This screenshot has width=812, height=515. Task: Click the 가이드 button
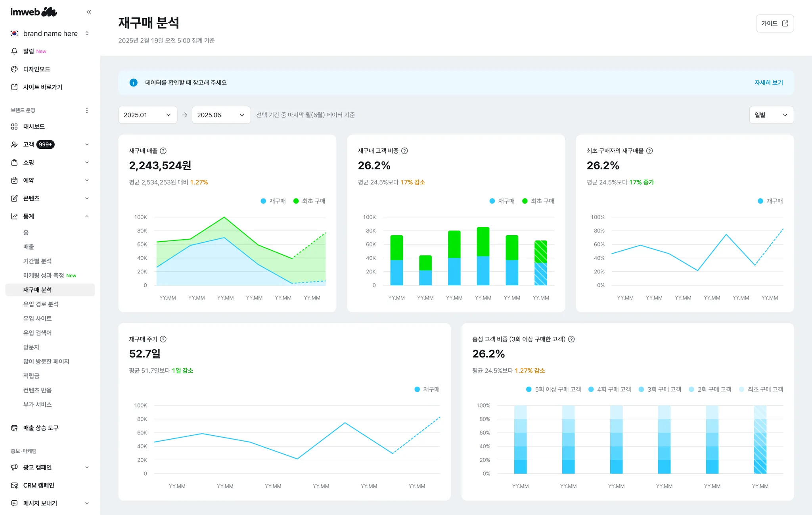pyautogui.click(x=774, y=23)
